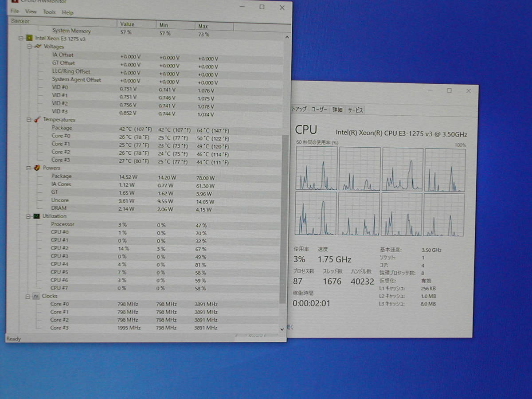Click the Intel Xeon E3 1275 v3 chip icon
Viewport: 532px width, 399px height.
click(29, 39)
